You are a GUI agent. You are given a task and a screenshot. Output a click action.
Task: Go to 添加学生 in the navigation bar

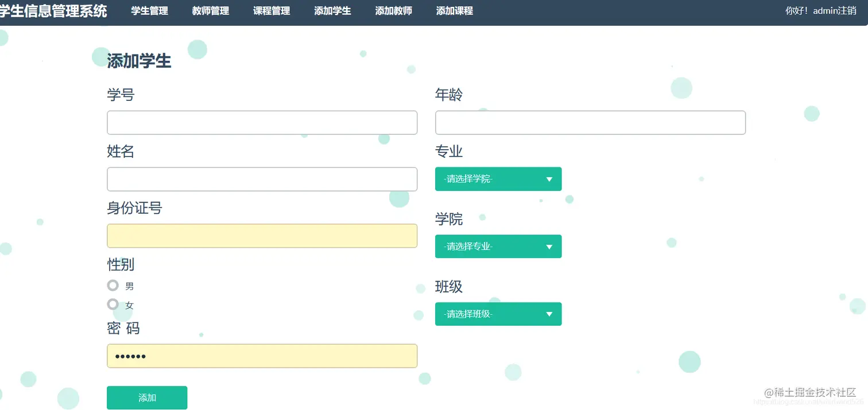click(332, 11)
